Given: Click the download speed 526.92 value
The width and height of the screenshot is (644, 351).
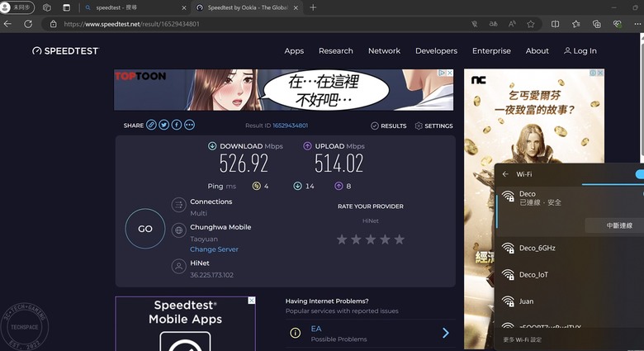Looking at the screenshot, I should tap(244, 164).
